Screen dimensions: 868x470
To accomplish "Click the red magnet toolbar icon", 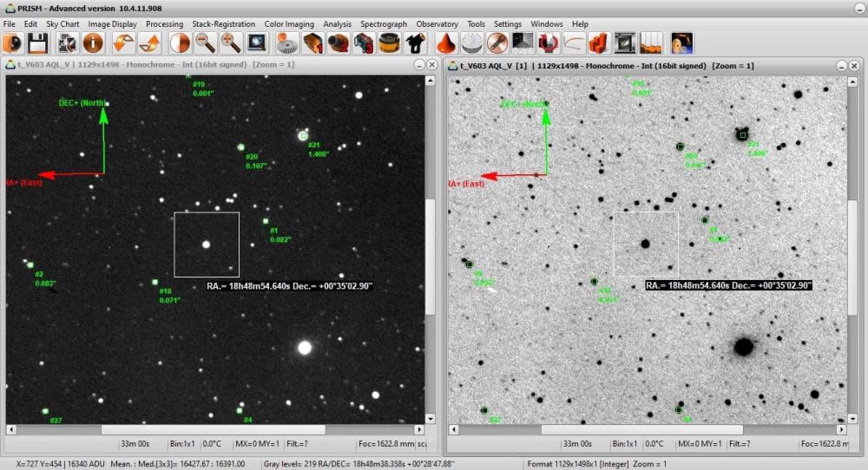I will point(548,42).
